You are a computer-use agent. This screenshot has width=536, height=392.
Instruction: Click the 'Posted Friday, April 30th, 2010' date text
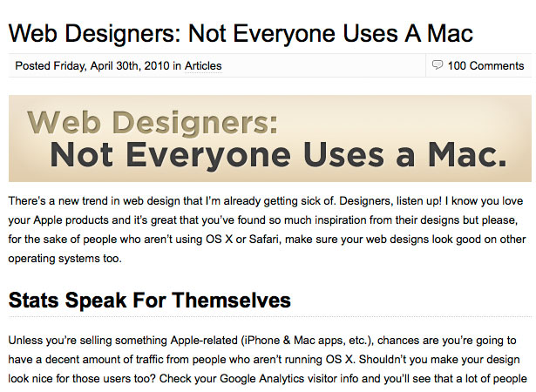coord(92,65)
